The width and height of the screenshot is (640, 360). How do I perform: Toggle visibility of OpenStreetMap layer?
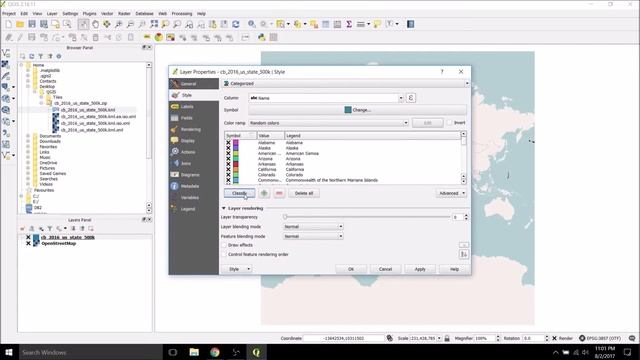click(28, 243)
